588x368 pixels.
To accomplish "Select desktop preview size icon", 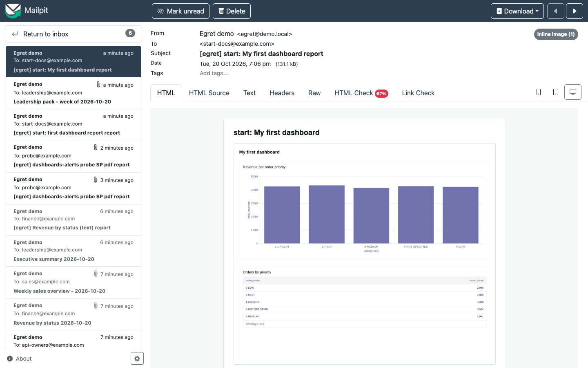I will coord(573,92).
